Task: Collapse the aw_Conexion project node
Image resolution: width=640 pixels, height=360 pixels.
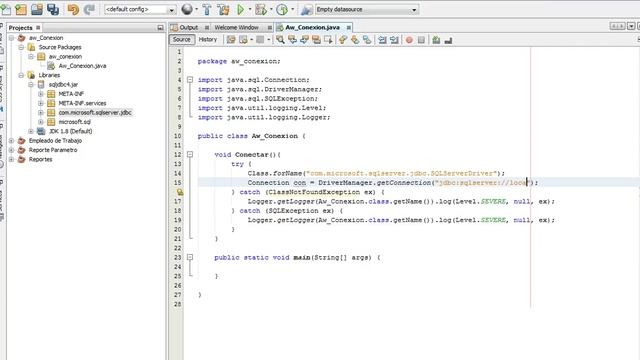Action: (x=11, y=38)
